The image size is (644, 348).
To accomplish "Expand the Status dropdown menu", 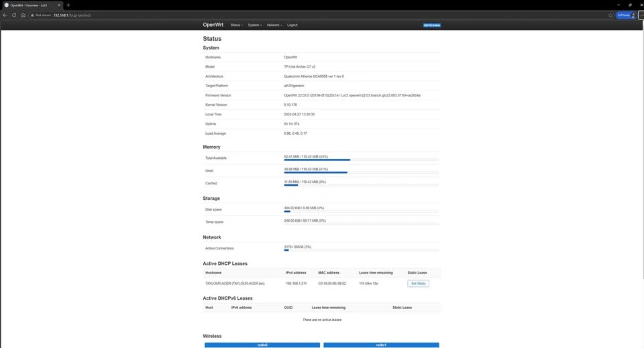I will pyautogui.click(x=237, y=25).
